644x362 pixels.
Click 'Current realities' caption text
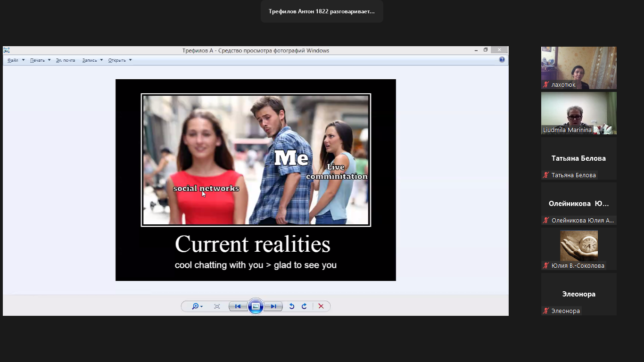(253, 244)
